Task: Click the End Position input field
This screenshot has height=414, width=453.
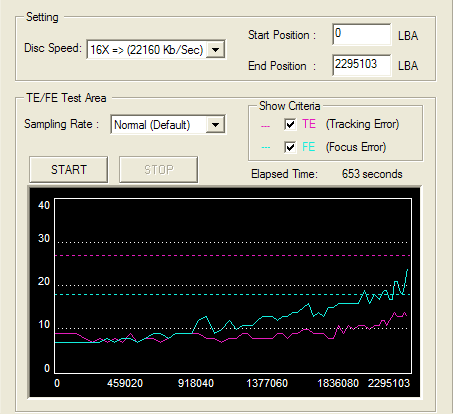Action: coord(362,65)
